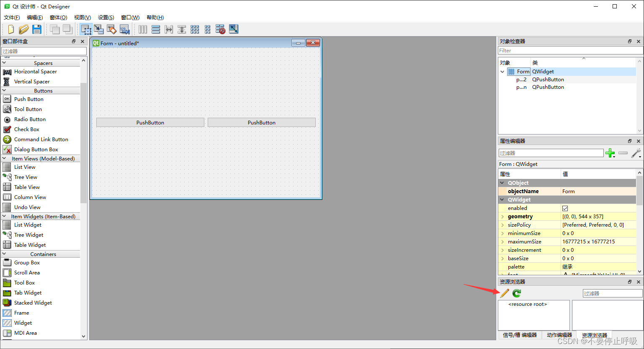Select the Lay Out in a Grid tool

coord(194,29)
